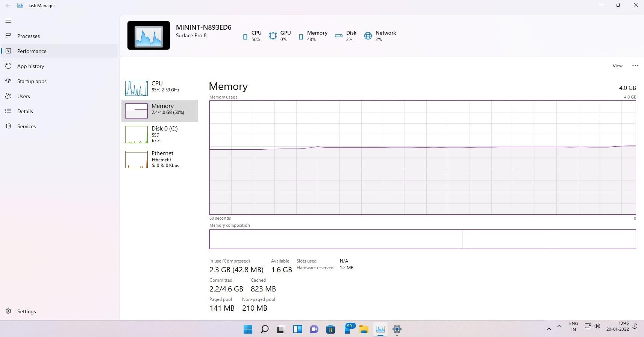
Task: Open the three-dot more options menu
Action: pos(635,66)
